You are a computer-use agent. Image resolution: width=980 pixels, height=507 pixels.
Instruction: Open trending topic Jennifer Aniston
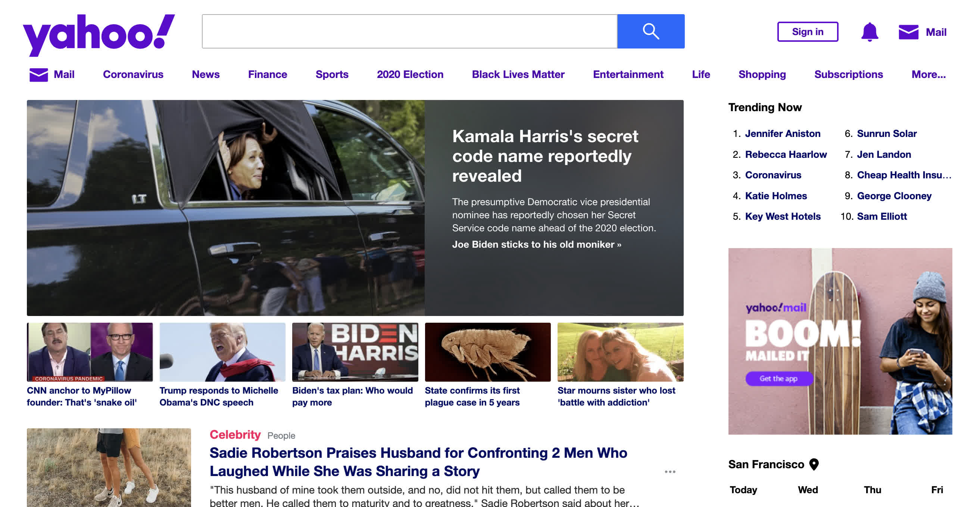click(x=783, y=134)
